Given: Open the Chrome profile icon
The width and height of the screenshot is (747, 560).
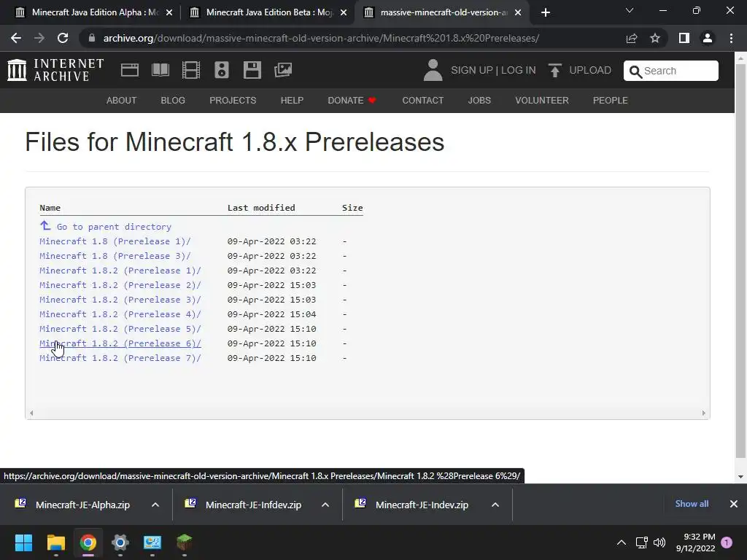Looking at the screenshot, I should (708, 38).
